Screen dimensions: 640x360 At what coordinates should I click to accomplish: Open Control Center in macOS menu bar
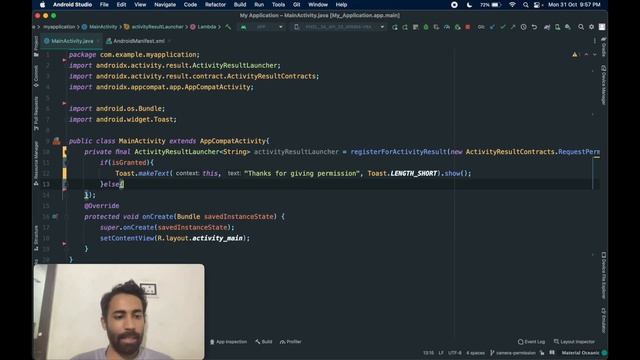coord(538,5)
